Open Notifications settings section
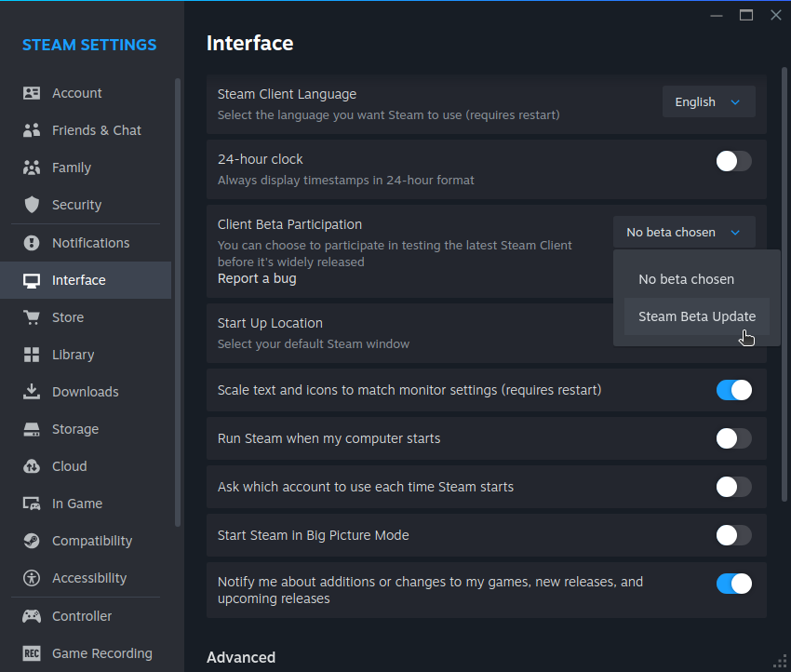Screen dimensions: 791x672 tap(86, 243)
